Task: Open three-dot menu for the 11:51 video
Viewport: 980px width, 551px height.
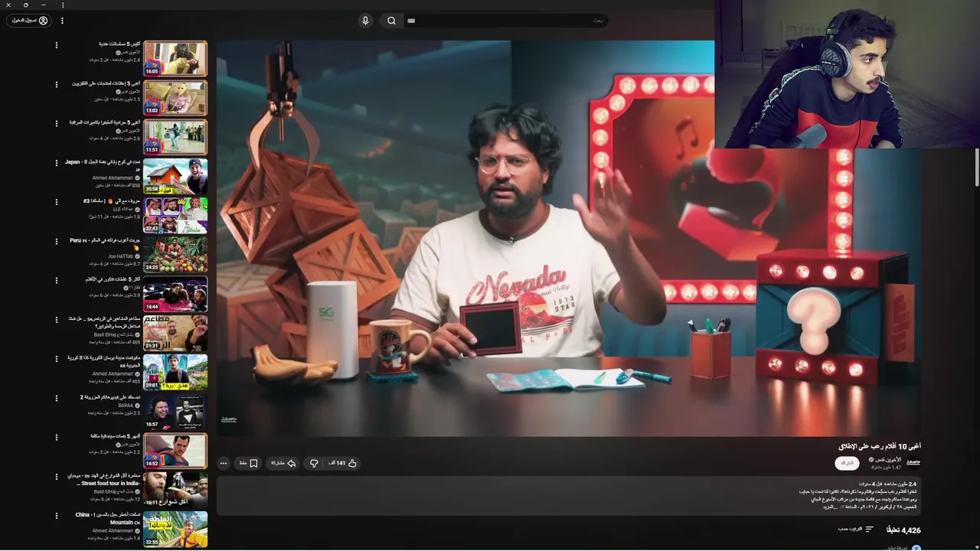Action: point(56,123)
